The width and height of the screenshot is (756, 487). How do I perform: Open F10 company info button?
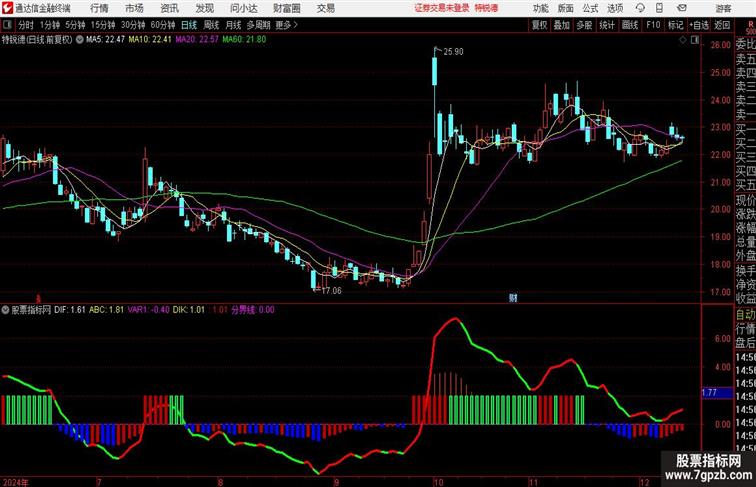653,25
